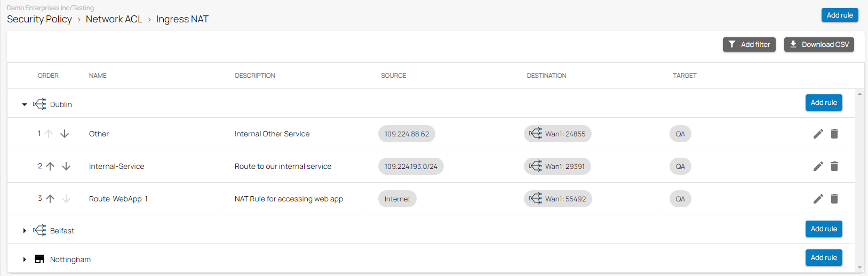868x276 pixels.
Task: Edit the Other rule with the pencil icon
Action: point(818,134)
